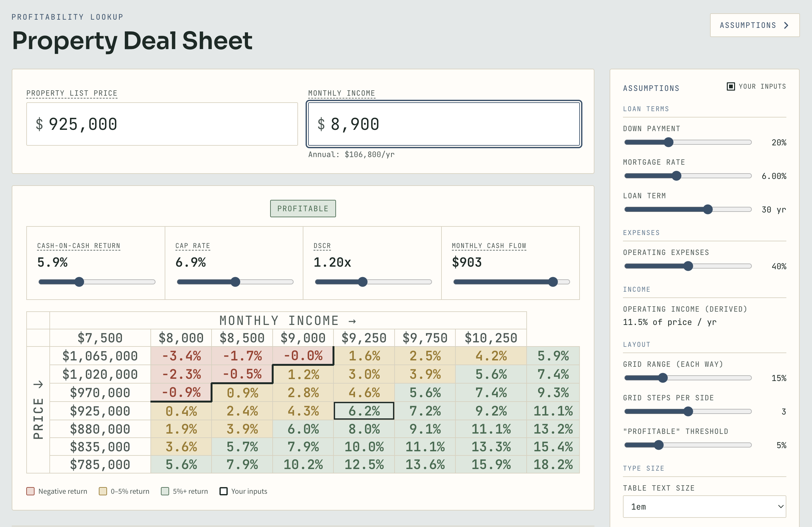This screenshot has height=527, width=812.
Task: Click the Layout section heading
Action: tap(637, 345)
